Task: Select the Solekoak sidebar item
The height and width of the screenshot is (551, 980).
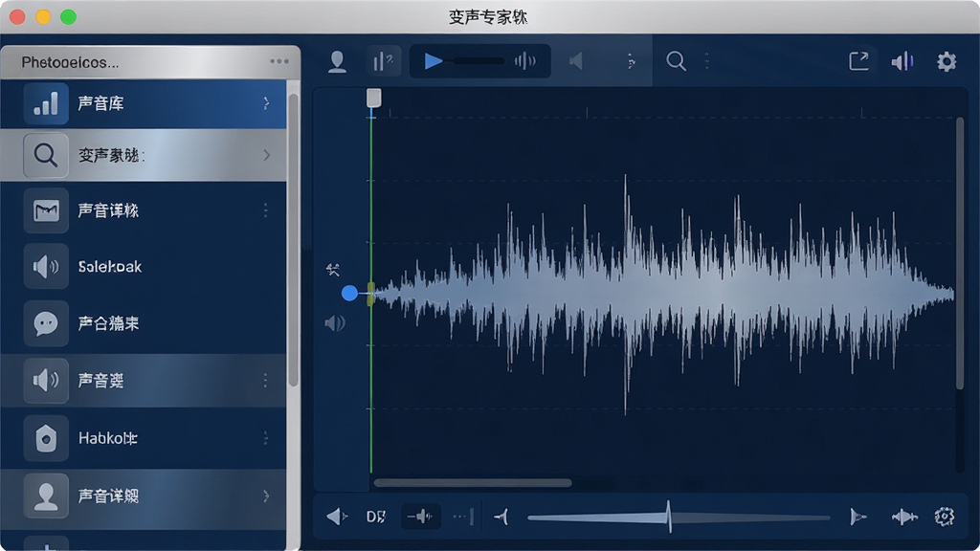Action: pos(144,267)
